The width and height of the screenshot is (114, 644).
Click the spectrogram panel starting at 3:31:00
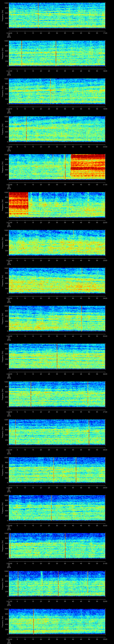[x=57, y=584]
